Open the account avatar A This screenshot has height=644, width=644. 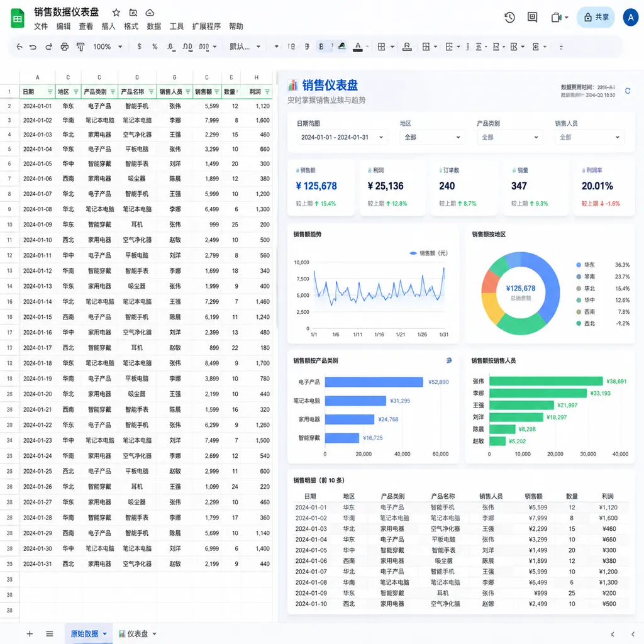tap(630, 17)
